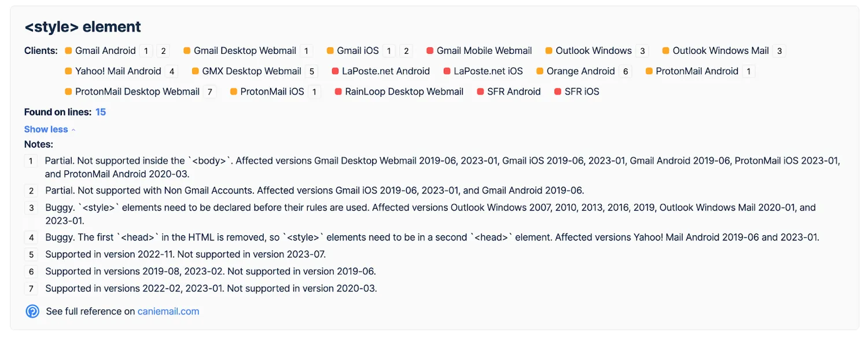Click the red status square for LaPoste.net Android
The width and height of the screenshot is (868, 340).
click(335, 71)
